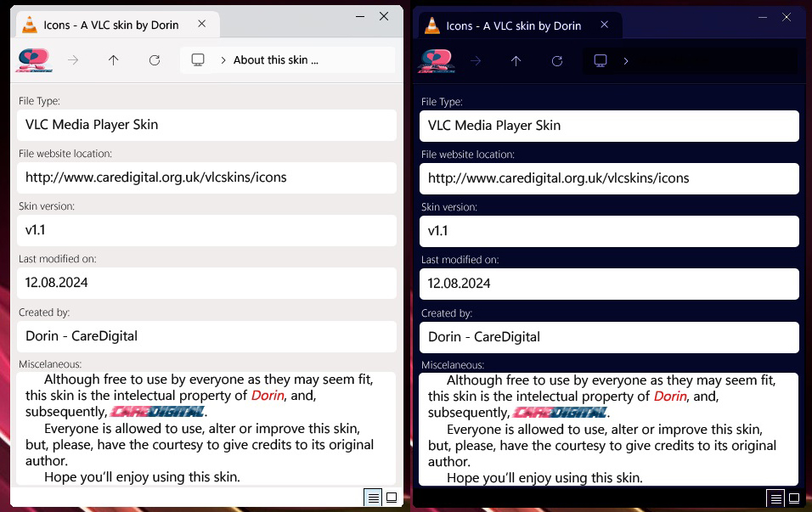Click the 'Last modified on:' label in the dark window
The height and width of the screenshot is (512, 812).
tap(460, 260)
